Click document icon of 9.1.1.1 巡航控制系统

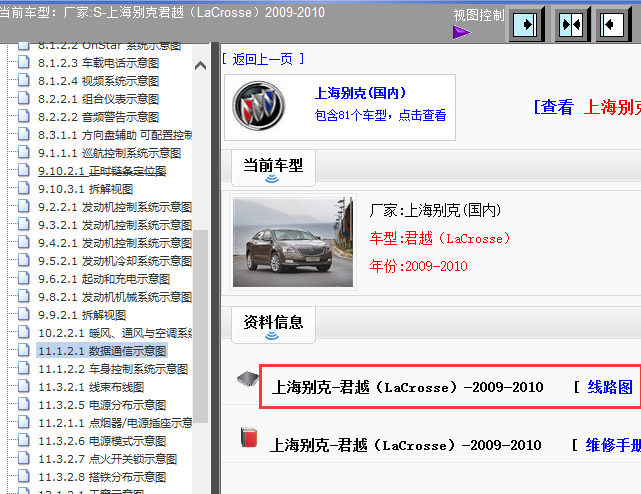24,151
